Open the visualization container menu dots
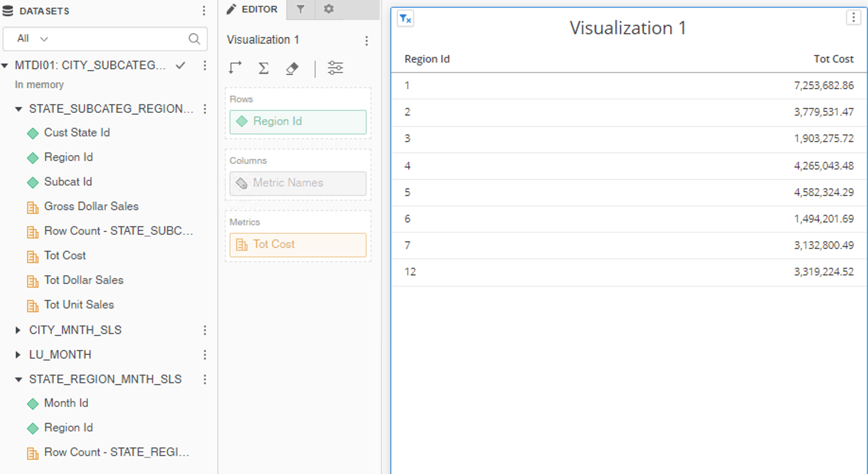 tap(853, 18)
